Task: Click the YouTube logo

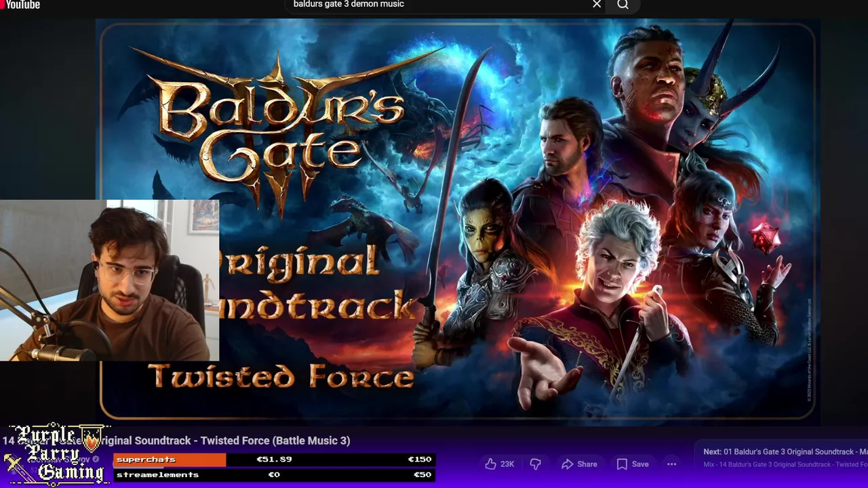Action: [20, 5]
